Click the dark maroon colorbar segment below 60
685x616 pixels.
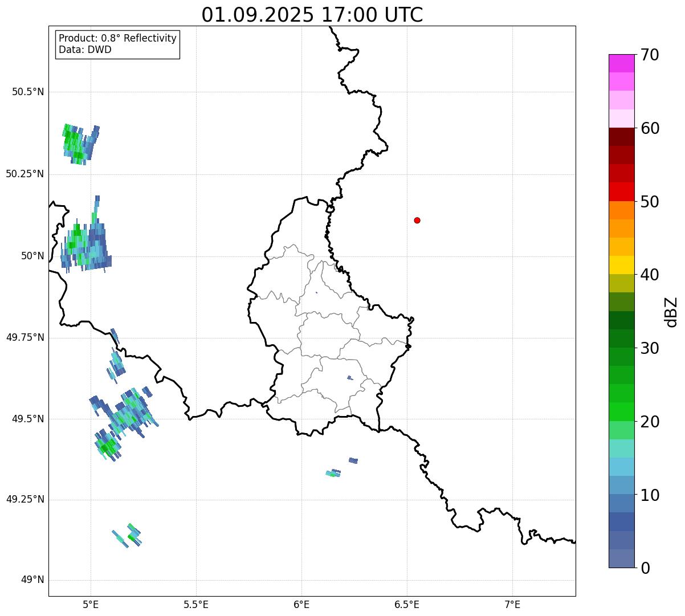point(621,137)
